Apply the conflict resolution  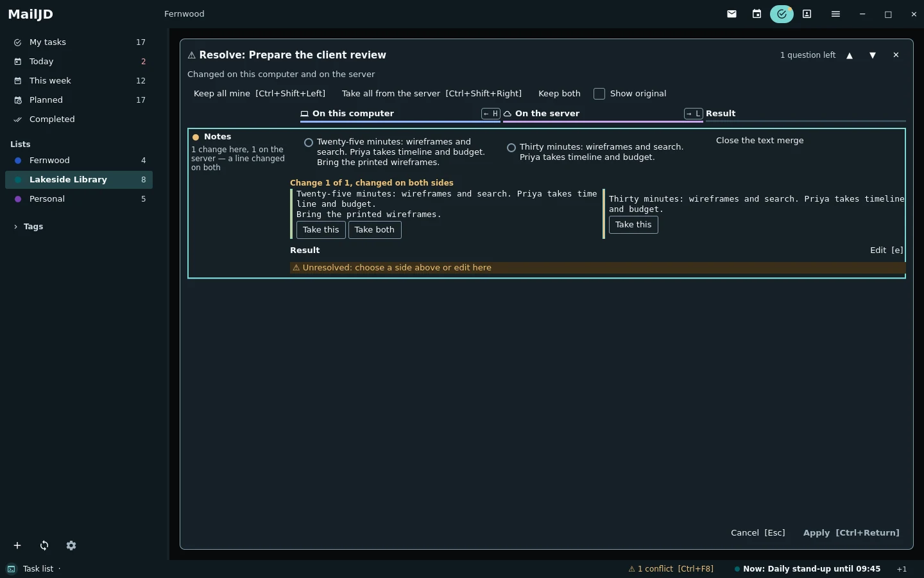851,533
